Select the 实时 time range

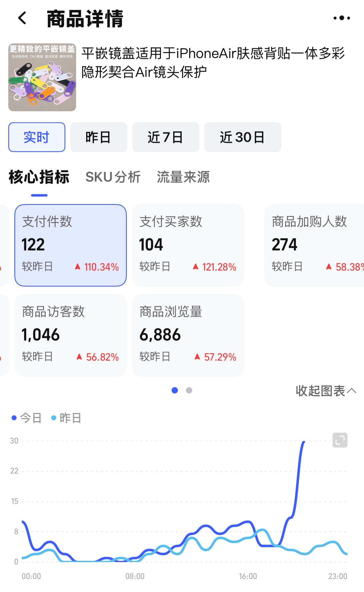(x=37, y=137)
